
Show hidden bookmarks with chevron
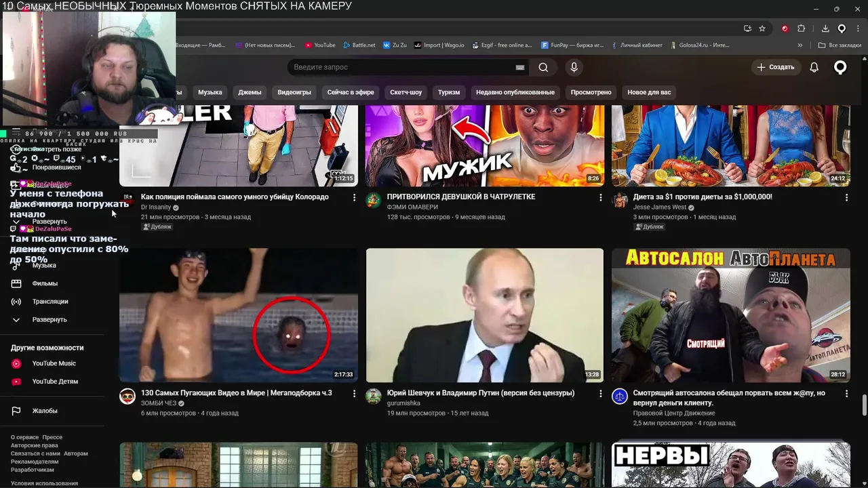pyautogui.click(x=800, y=45)
